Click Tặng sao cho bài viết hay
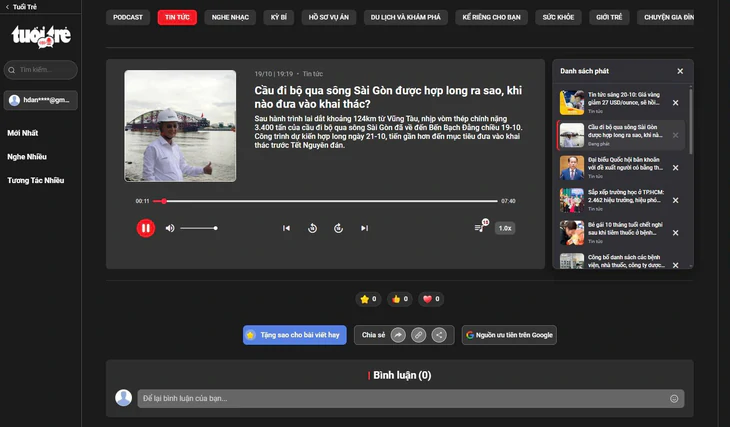Screen dimensions: 730x427 pyautogui.click(x=295, y=335)
